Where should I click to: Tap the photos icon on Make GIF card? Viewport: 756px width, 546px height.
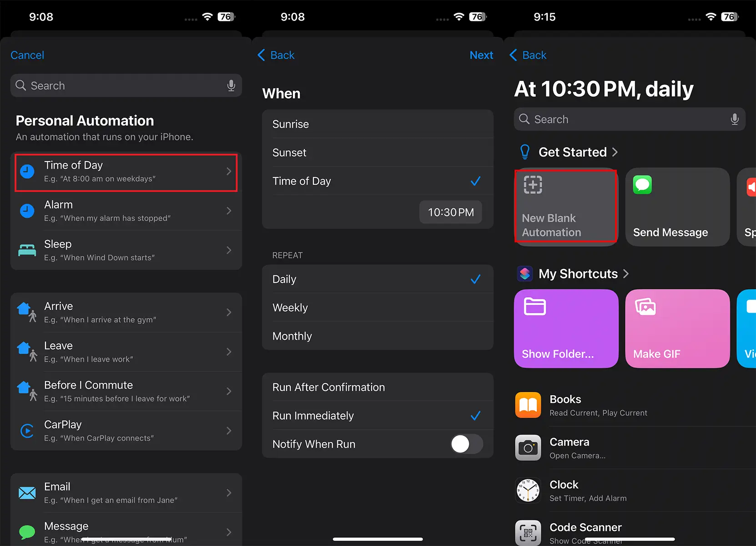tap(645, 306)
